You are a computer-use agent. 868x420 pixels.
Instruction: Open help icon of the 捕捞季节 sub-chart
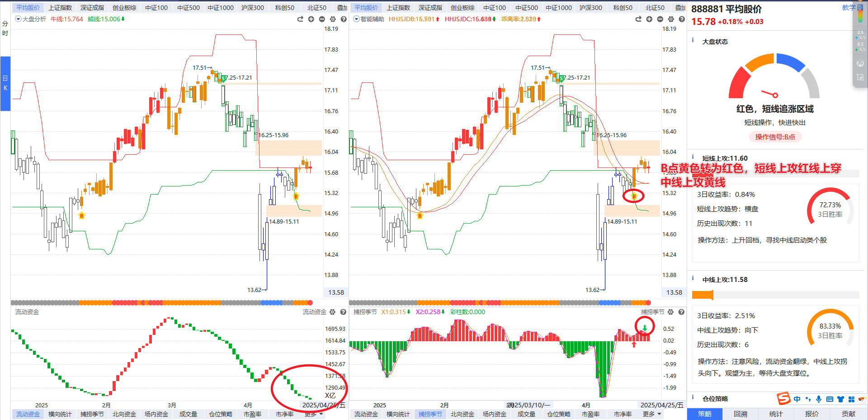click(x=682, y=312)
